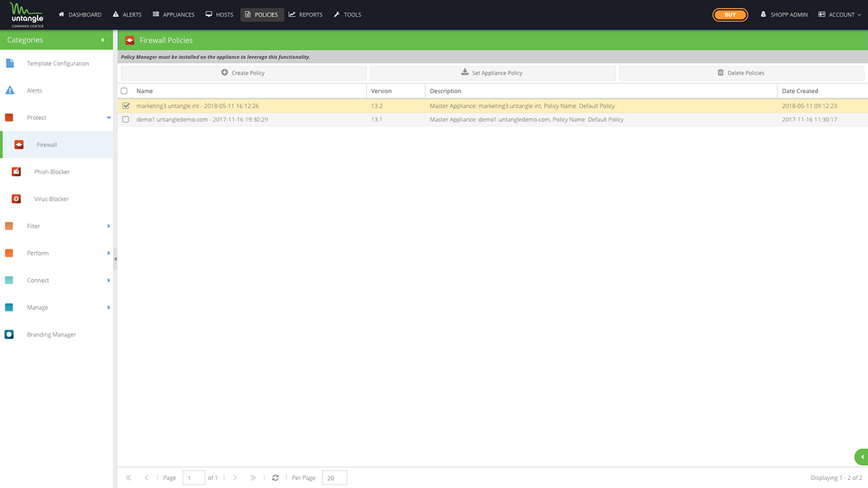Click the Connect category teal icon

[9, 281]
